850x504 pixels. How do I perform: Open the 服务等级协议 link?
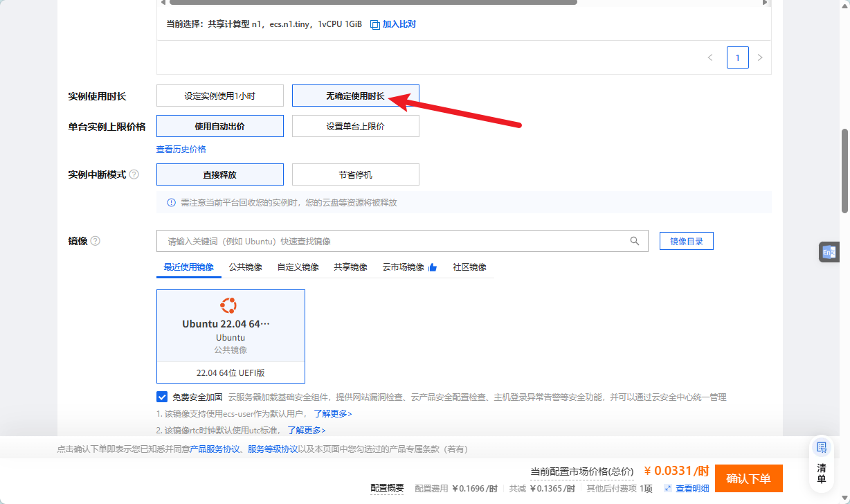273,449
